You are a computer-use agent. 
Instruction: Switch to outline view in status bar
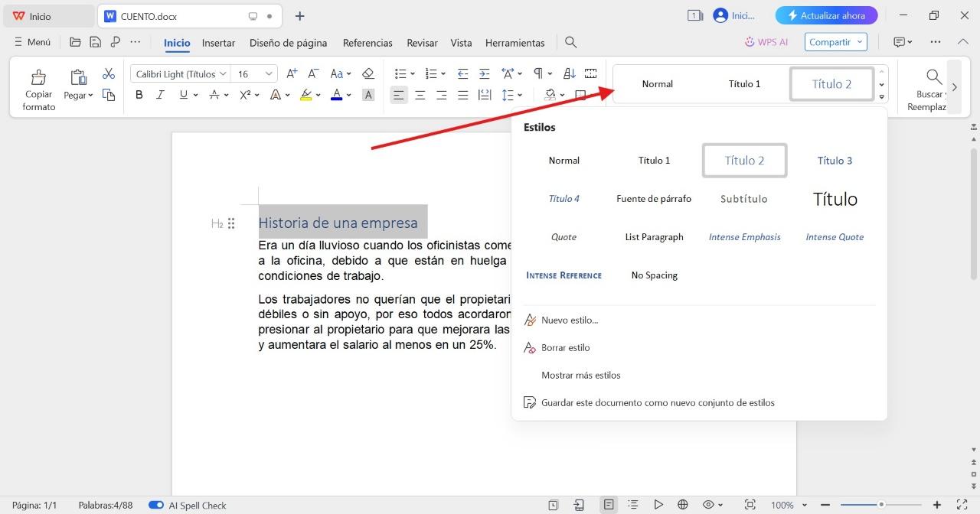[x=632, y=505]
